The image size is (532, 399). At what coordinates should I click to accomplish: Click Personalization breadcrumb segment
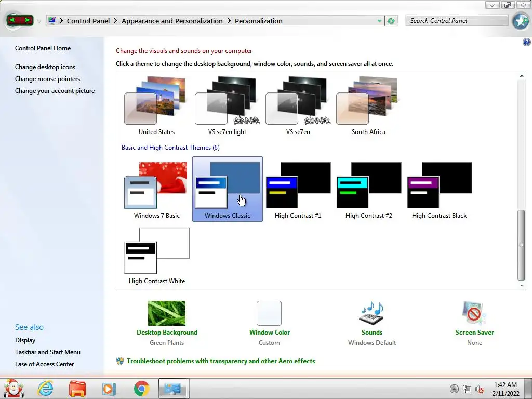coord(259,21)
